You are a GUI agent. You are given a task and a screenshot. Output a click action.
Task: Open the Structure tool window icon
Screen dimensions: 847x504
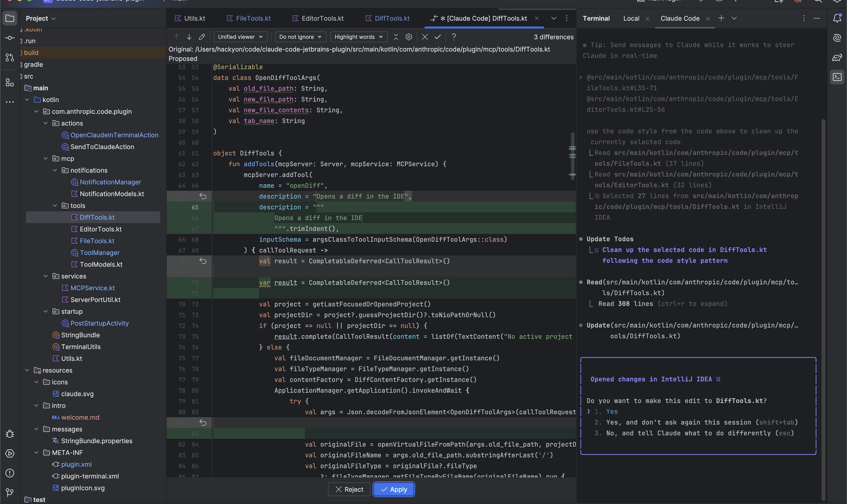[10, 83]
